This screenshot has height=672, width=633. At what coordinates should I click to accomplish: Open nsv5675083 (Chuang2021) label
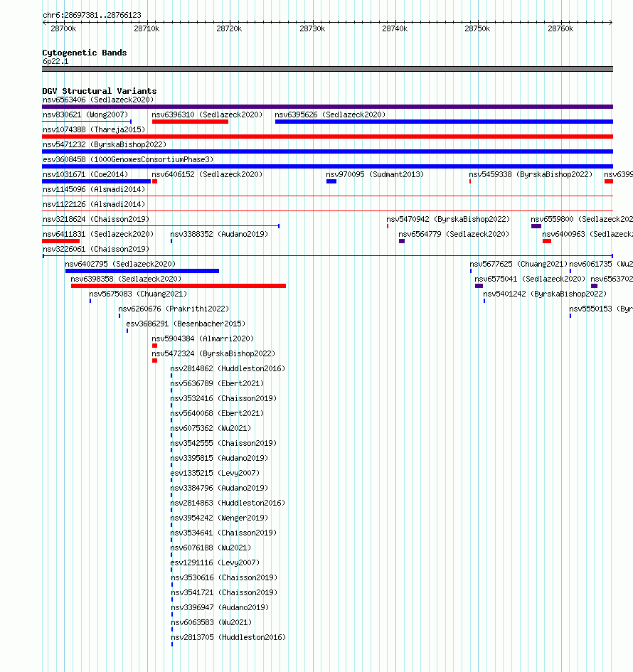138,294
